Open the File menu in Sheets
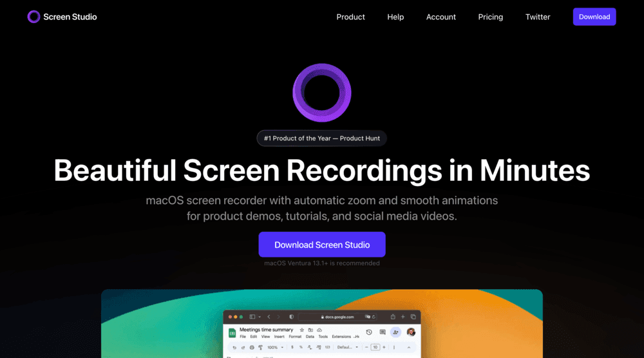 pyautogui.click(x=243, y=337)
